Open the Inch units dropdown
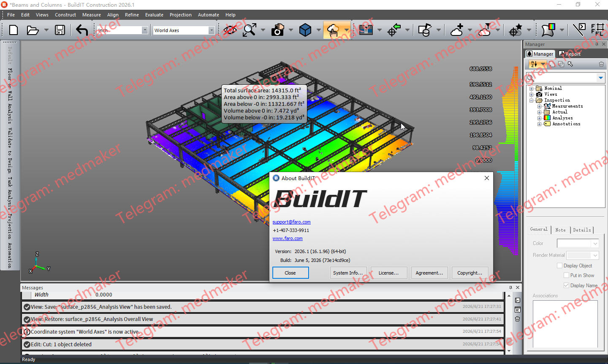Viewport: 608px width, 364px height. click(x=145, y=30)
